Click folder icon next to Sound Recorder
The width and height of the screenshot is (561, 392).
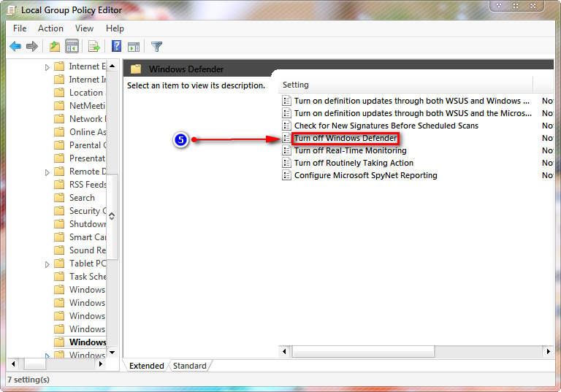(x=59, y=250)
